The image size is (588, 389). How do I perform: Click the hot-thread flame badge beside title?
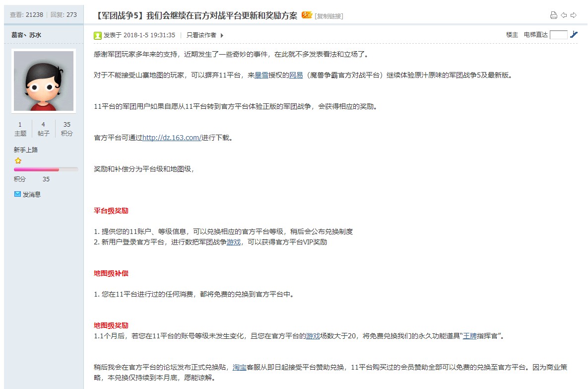307,15
